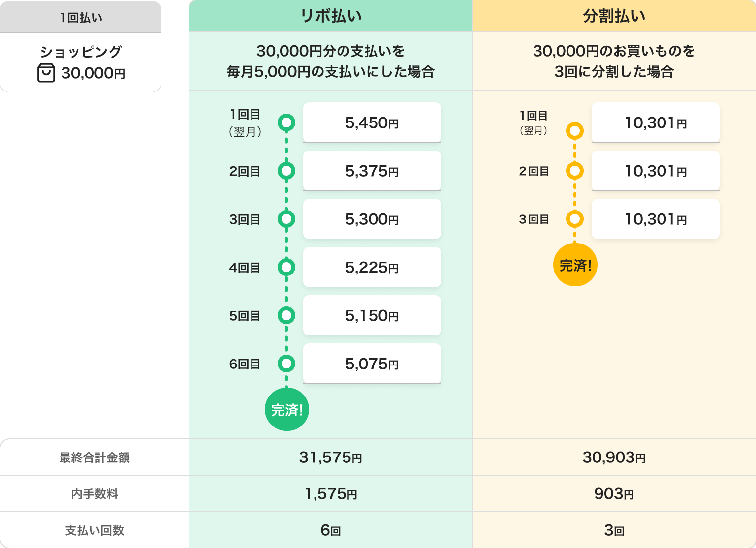Screen dimensions: 756x548
Task: Click the first 10,301円 payment box
Action: click(655, 122)
